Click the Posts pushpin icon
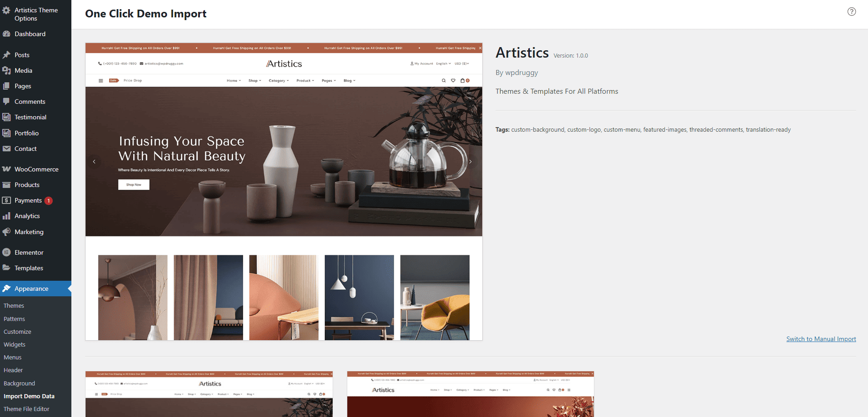 (6, 55)
